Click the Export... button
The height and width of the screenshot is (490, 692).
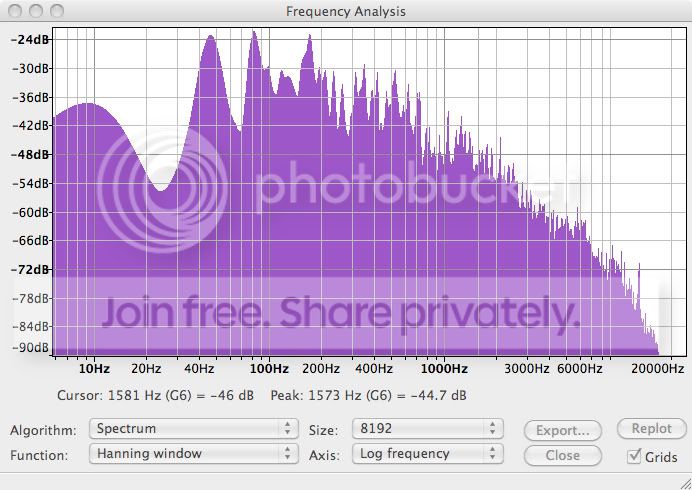point(563,430)
